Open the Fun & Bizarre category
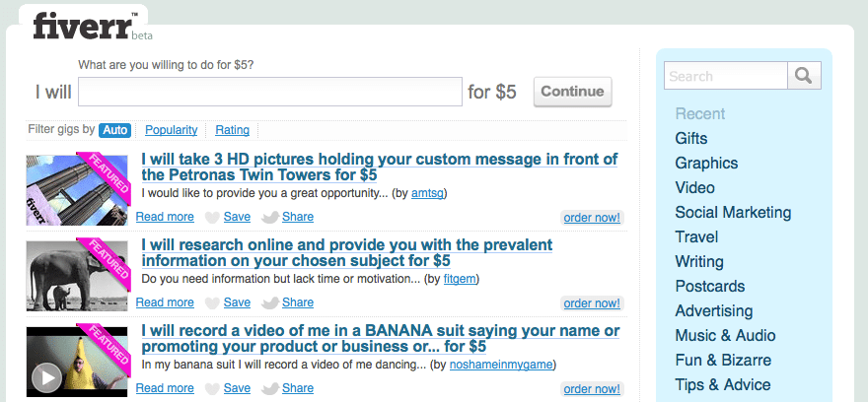 (x=723, y=360)
